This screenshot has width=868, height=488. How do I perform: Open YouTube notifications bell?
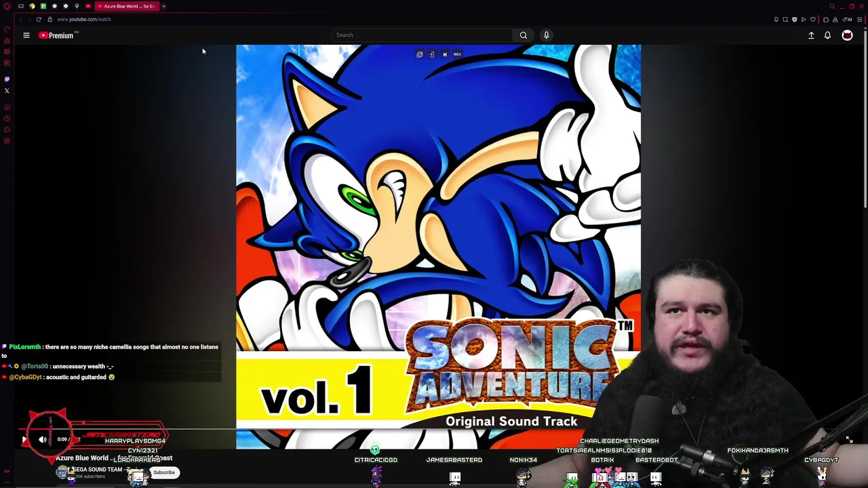point(827,35)
